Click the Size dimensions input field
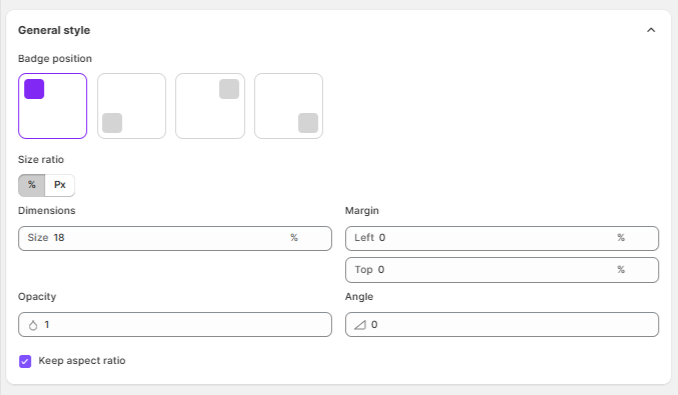 [x=175, y=238]
